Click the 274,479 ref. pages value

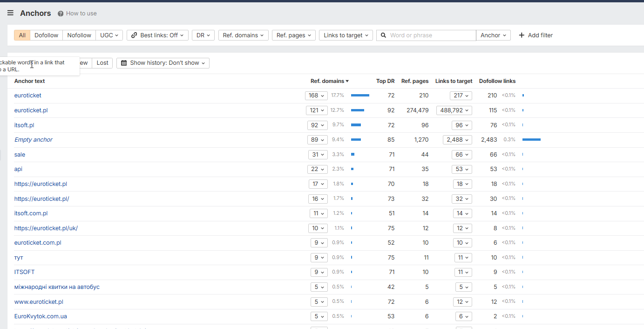[x=417, y=110]
